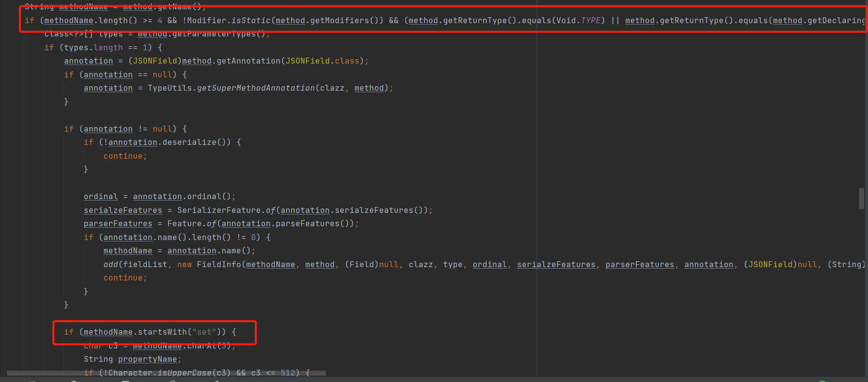Click the horizontal scrollbar thumb at the bottom
This screenshot has width=868, height=382.
click(166, 373)
